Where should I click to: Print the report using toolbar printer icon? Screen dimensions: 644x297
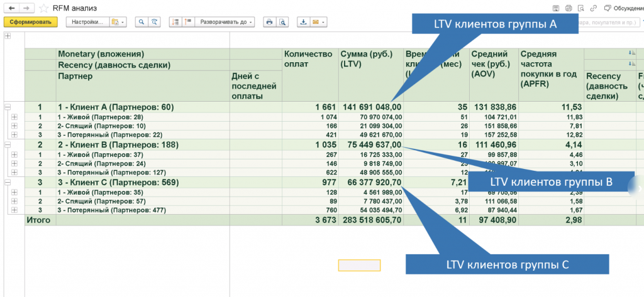point(269,22)
